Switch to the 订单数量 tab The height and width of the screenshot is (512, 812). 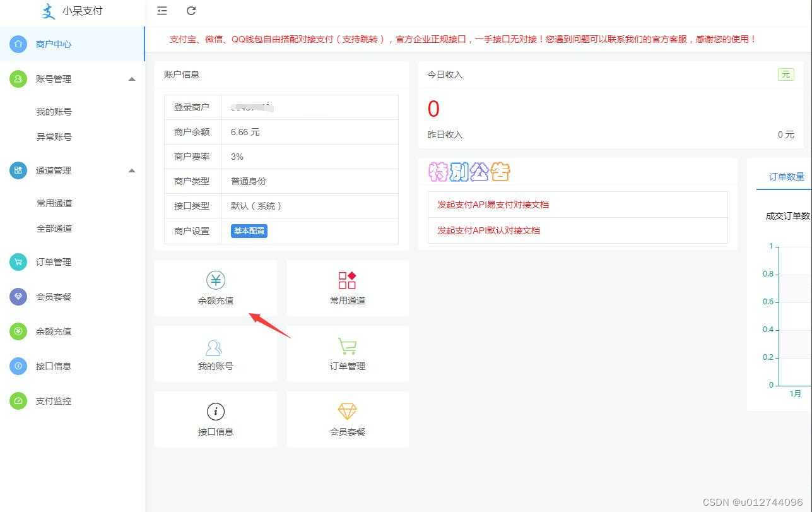[x=786, y=177]
